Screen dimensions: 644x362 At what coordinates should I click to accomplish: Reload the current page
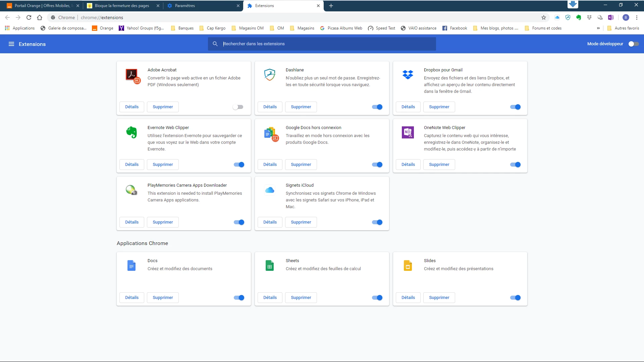point(29,17)
